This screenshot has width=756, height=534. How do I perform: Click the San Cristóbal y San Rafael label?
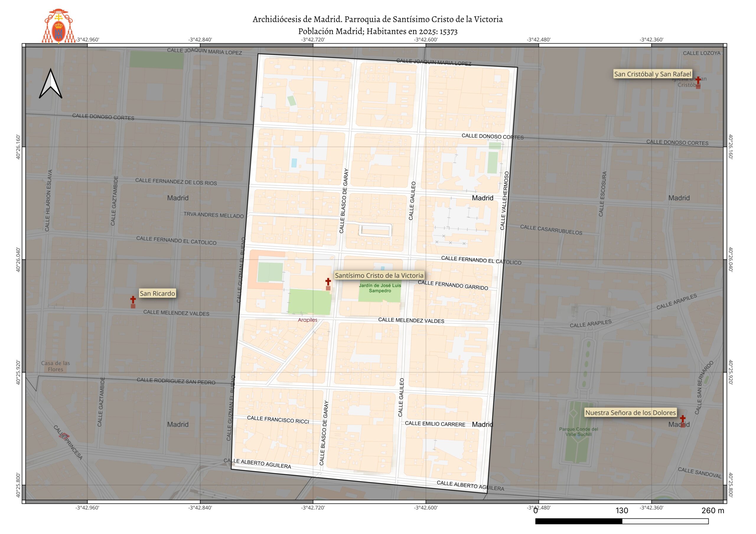653,74
